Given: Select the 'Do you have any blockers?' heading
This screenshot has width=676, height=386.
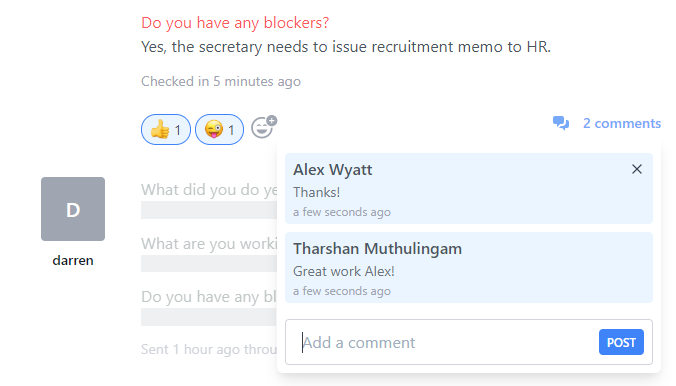Looking at the screenshot, I should point(235,22).
